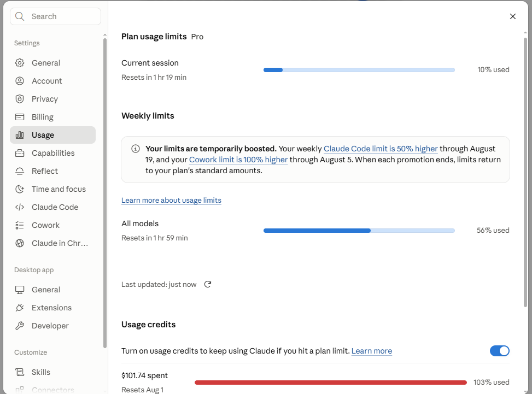The width and height of the screenshot is (532, 394).
Task: Open the Claude Code settings page
Action: [53, 207]
